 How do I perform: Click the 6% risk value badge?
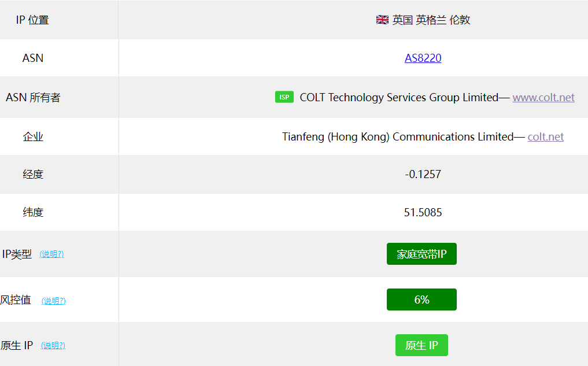pyautogui.click(x=421, y=300)
